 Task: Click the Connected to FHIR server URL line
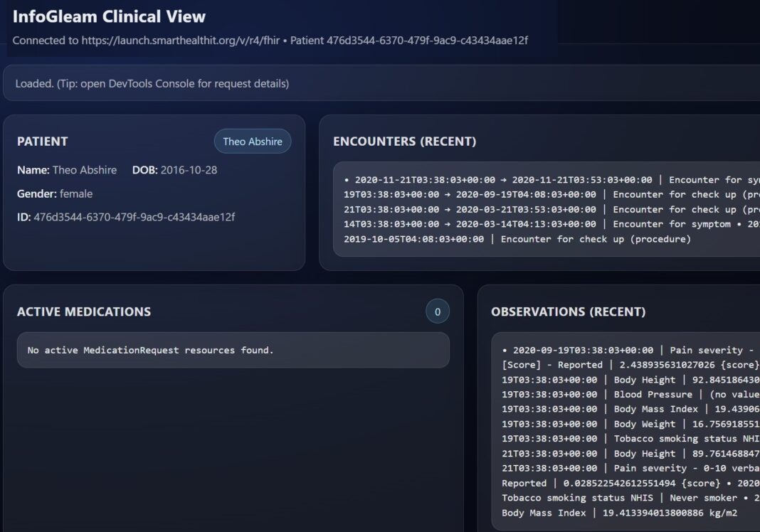click(270, 41)
